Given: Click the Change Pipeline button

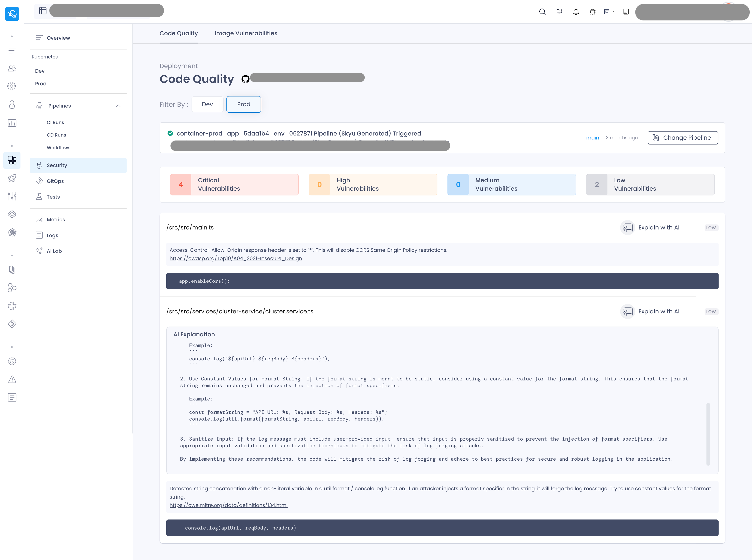Looking at the screenshot, I should 682,138.
